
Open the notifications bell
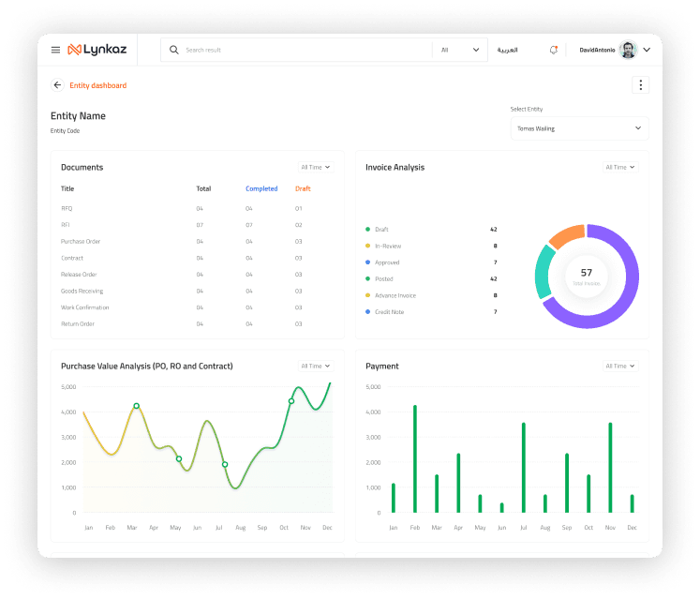(x=554, y=50)
